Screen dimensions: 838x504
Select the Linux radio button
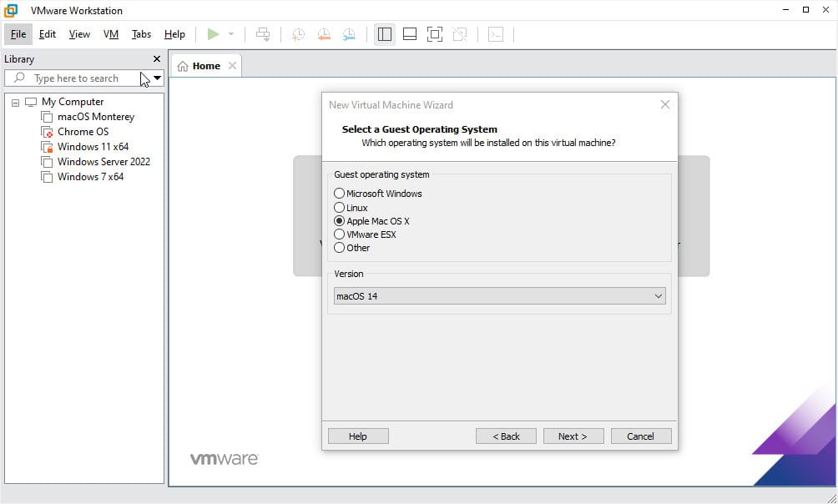coord(339,208)
